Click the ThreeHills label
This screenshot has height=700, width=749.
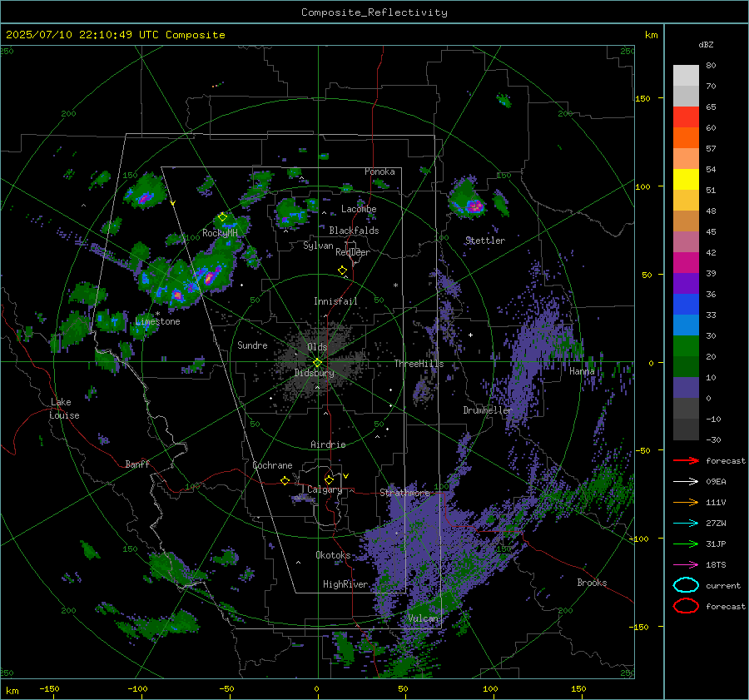(x=419, y=364)
